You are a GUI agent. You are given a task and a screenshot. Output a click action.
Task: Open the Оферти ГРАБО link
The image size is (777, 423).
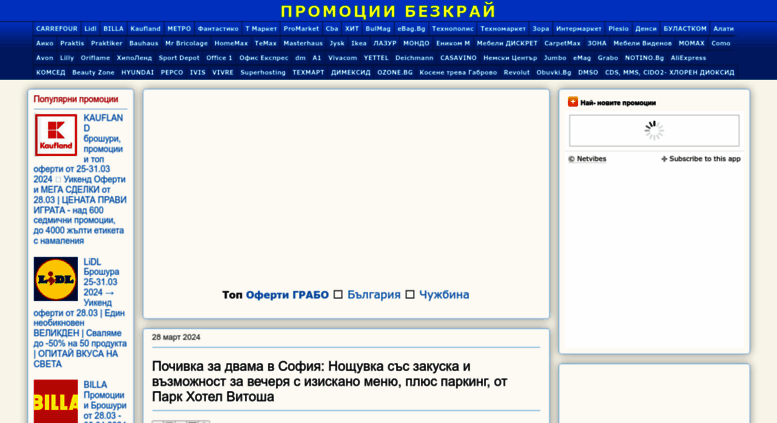287,295
